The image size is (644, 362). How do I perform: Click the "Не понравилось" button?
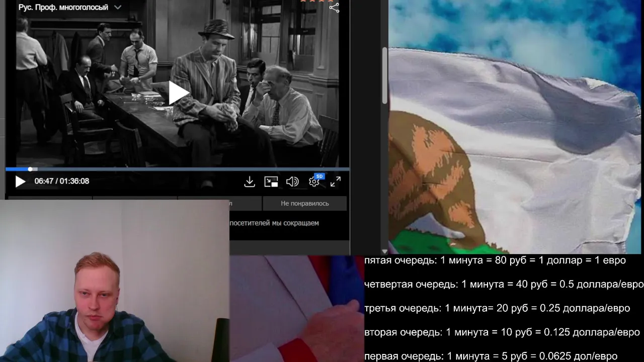(x=304, y=203)
